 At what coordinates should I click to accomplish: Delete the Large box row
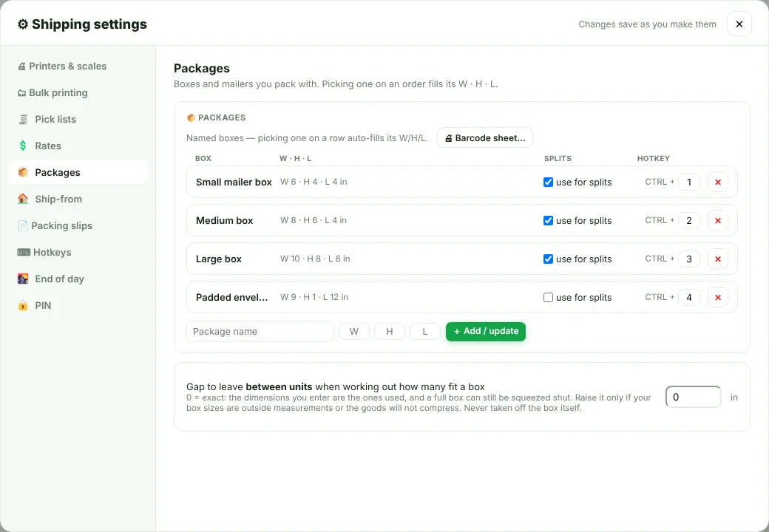coord(717,259)
